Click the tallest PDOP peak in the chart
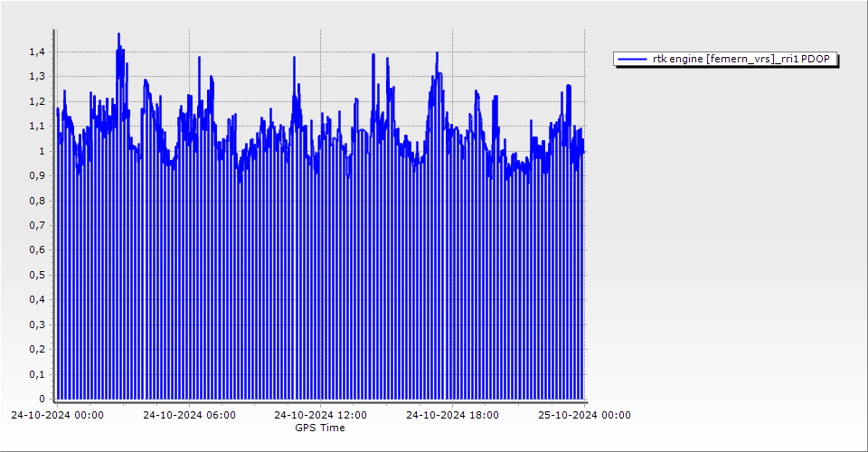 tap(118, 35)
